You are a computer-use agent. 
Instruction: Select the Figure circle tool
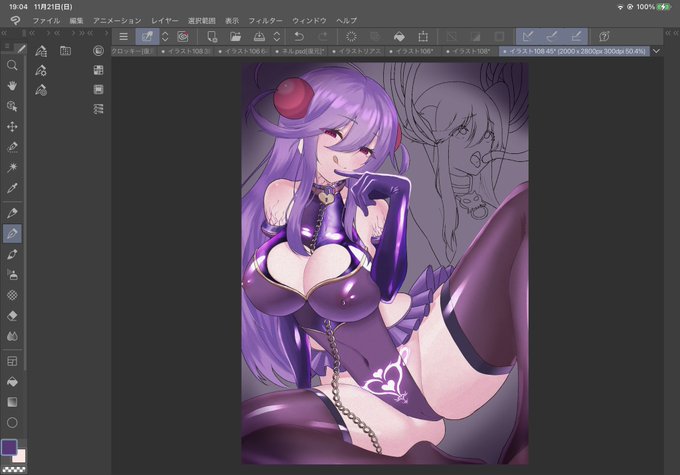coord(12,423)
